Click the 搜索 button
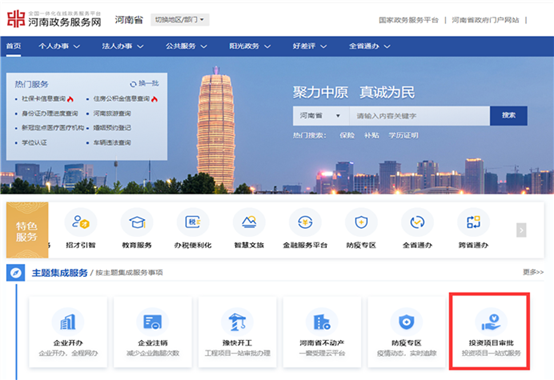This screenshot has height=380, width=554. click(509, 116)
